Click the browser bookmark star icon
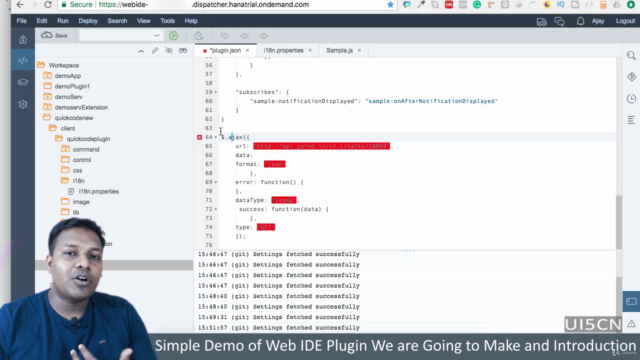Screen dimensions: 640x360 390,5
